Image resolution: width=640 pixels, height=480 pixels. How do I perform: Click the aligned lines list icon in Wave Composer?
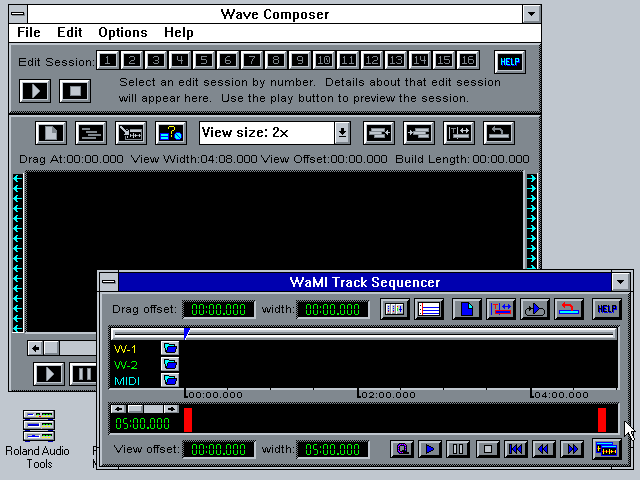coord(91,133)
